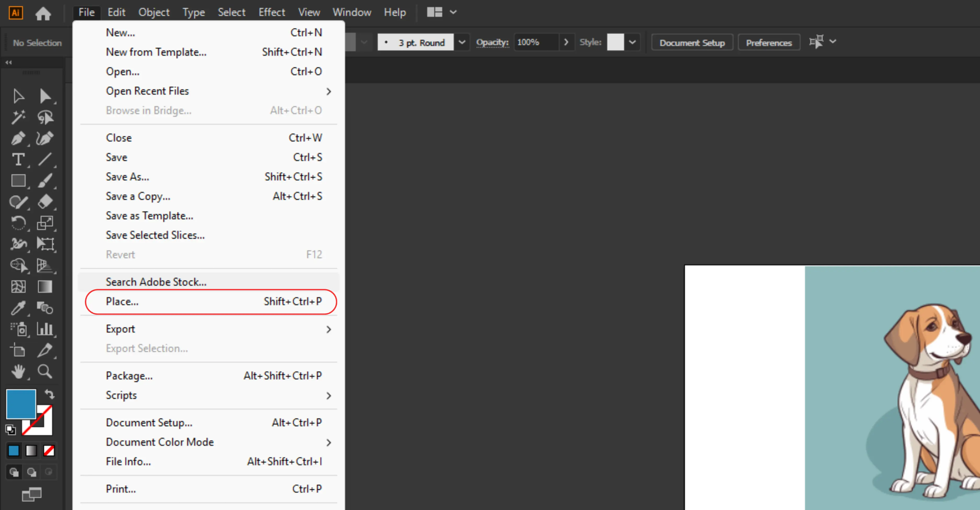The width and height of the screenshot is (980, 510).
Task: Reset default fill and stroke
Action: tap(11, 430)
